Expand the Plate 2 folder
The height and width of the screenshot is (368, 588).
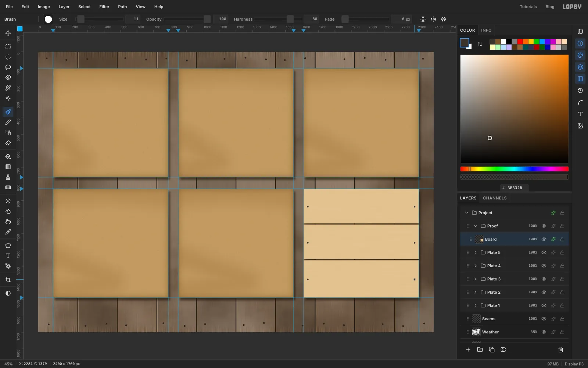pos(476,292)
